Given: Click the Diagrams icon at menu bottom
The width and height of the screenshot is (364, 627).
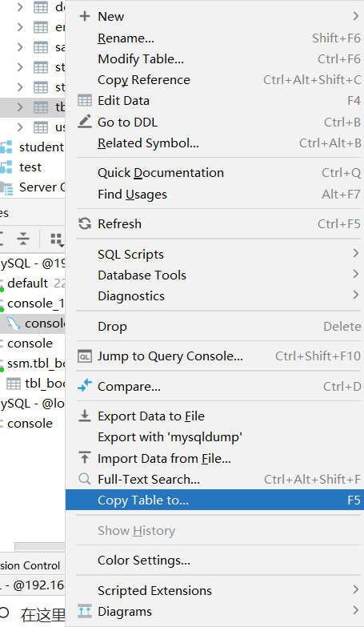Looking at the screenshot, I should point(85,612).
